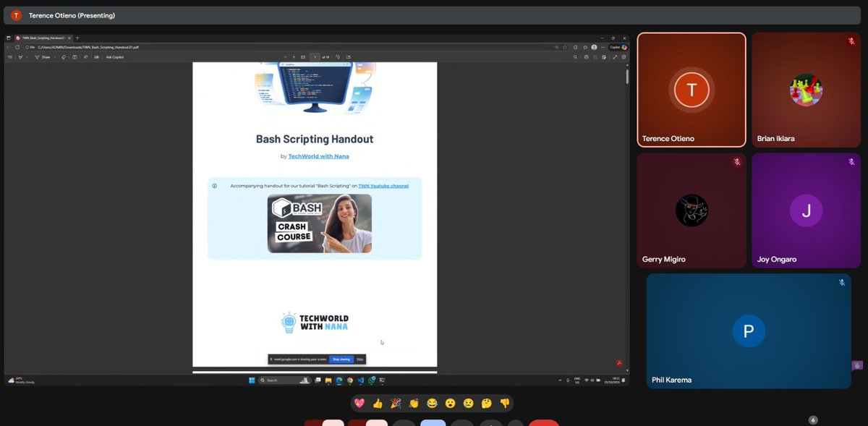Open VS Code from the shared taskbar

point(360,380)
